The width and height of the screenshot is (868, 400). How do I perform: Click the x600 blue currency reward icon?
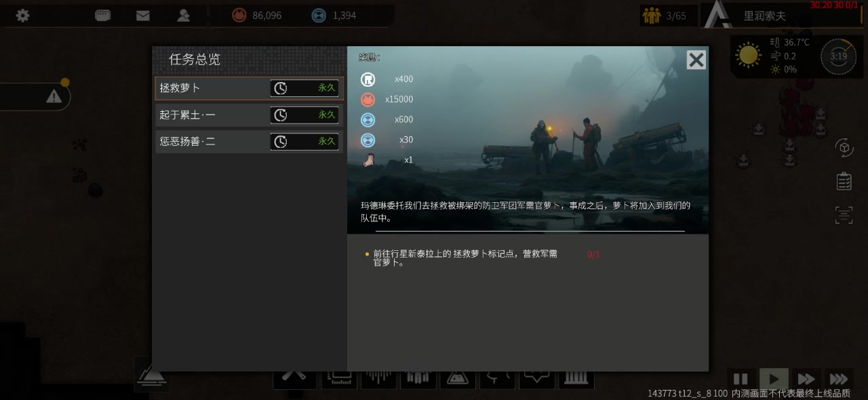pyautogui.click(x=368, y=120)
